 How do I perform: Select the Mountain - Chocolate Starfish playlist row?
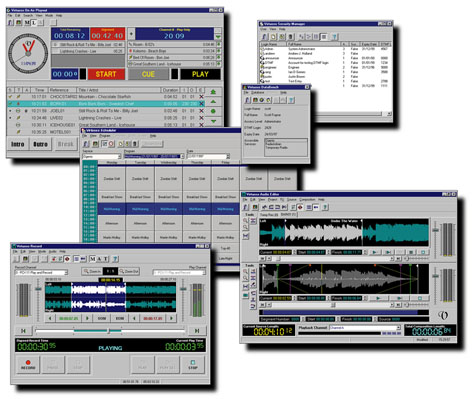(106, 97)
